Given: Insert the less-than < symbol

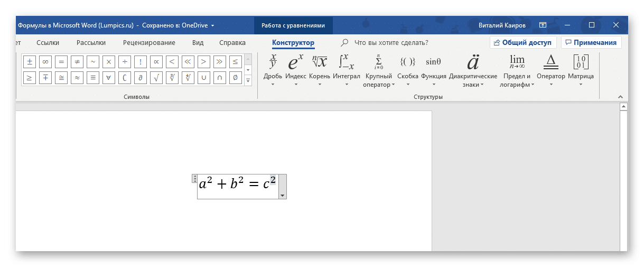Looking at the screenshot, I should coord(172,61).
